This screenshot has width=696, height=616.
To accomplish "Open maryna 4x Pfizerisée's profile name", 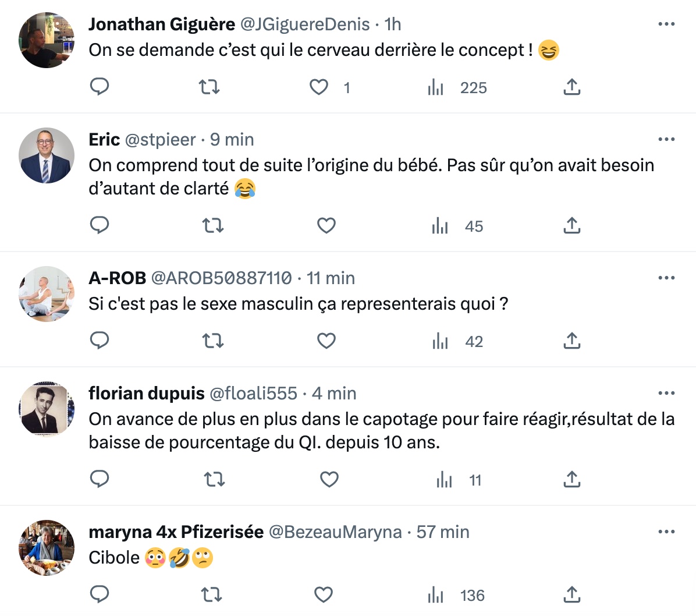I will [176, 532].
